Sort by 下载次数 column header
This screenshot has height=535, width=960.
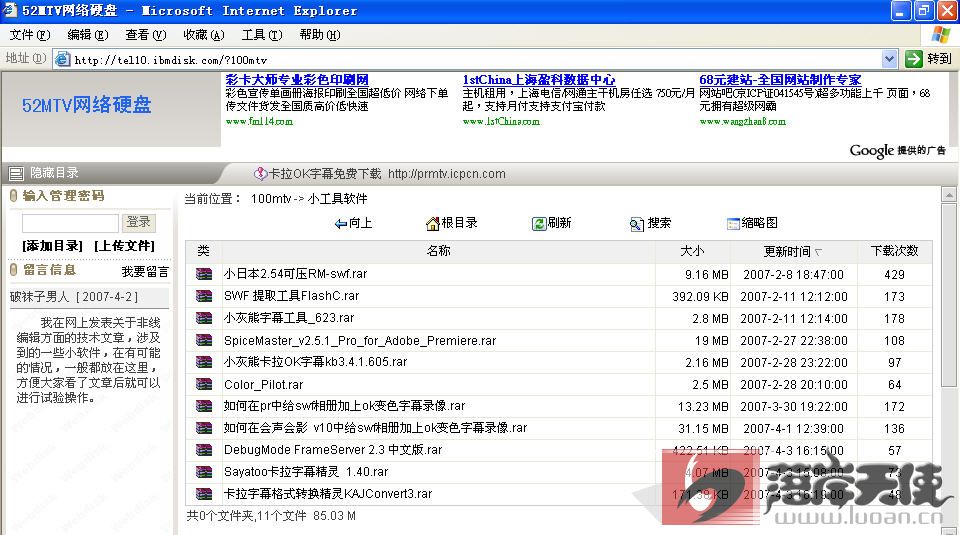(894, 251)
